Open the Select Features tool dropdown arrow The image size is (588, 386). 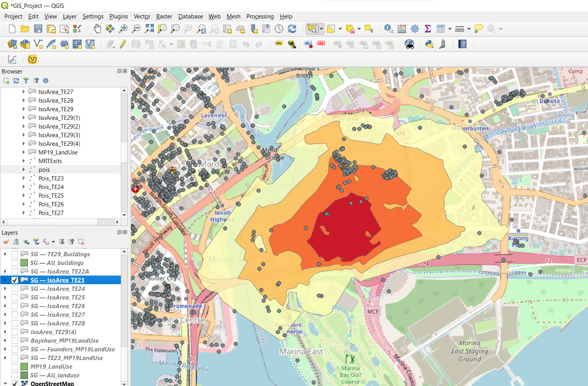322,29
